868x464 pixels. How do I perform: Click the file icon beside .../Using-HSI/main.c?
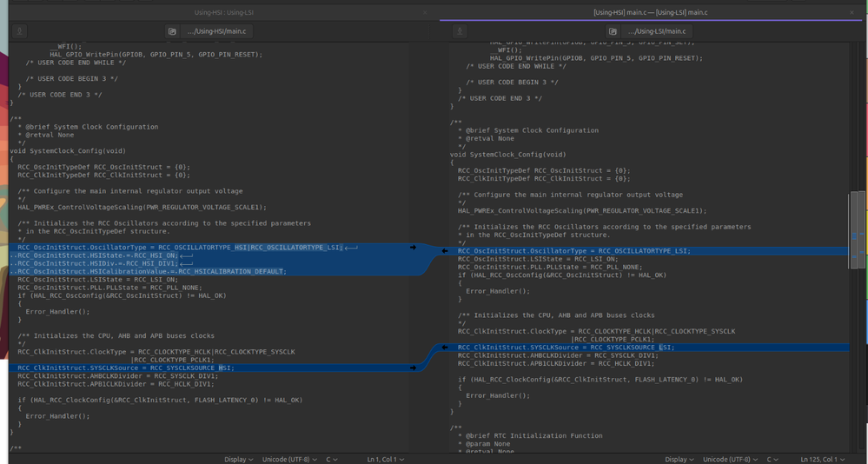pyautogui.click(x=172, y=31)
